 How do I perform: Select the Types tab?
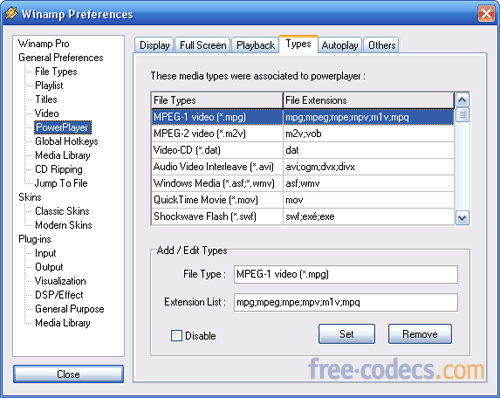coord(298,44)
